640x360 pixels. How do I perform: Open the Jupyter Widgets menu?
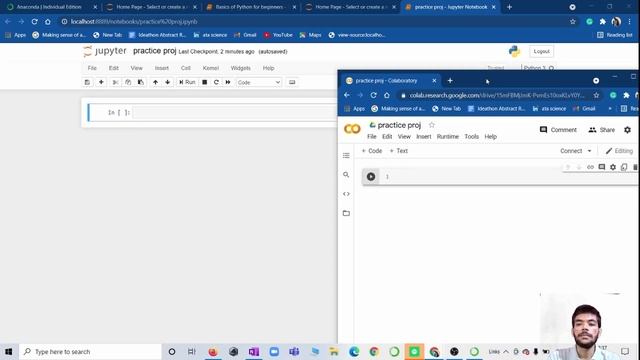(x=240, y=68)
